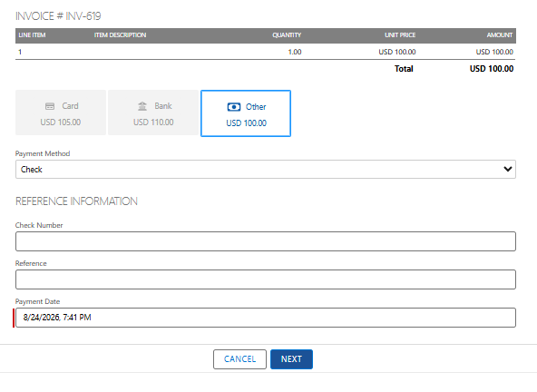Focus the Check Number field
537x392 pixels.
coord(266,241)
